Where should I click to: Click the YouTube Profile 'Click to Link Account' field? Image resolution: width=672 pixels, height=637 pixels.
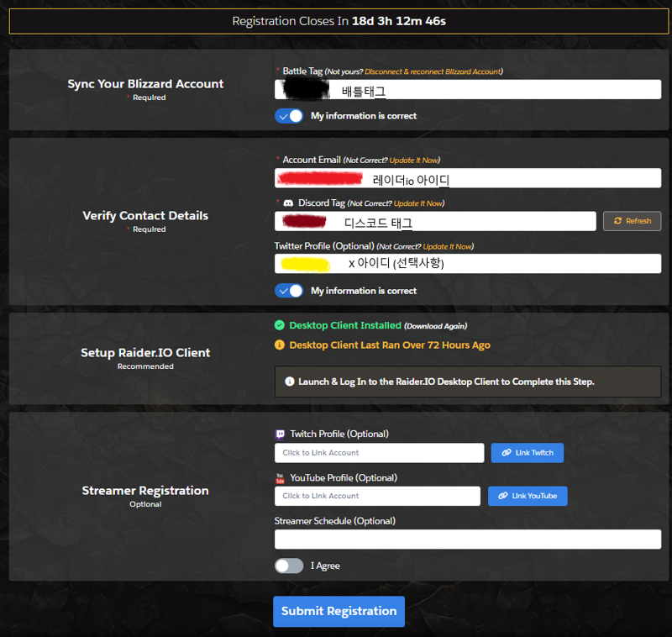tap(377, 496)
